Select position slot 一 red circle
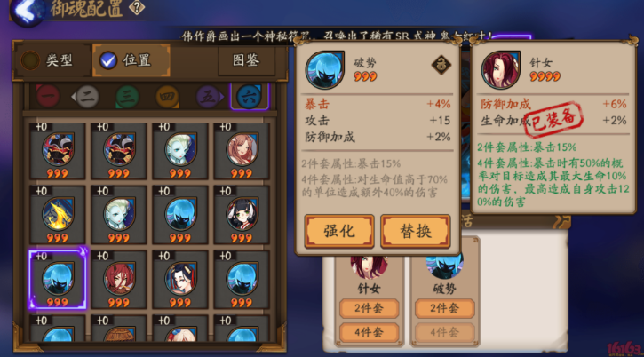The width and height of the screenshot is (644, 357). tap(48, 97)
